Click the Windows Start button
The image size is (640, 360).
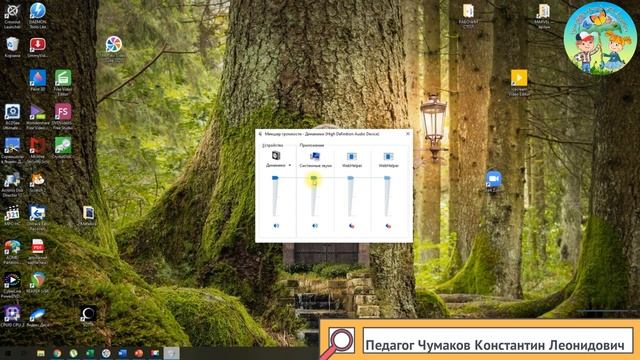pos(8,353)
